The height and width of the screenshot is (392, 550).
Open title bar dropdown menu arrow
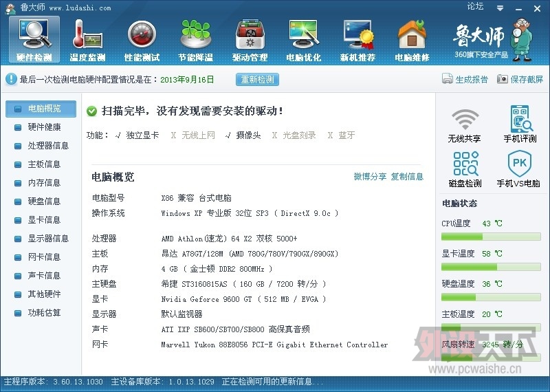500,8
